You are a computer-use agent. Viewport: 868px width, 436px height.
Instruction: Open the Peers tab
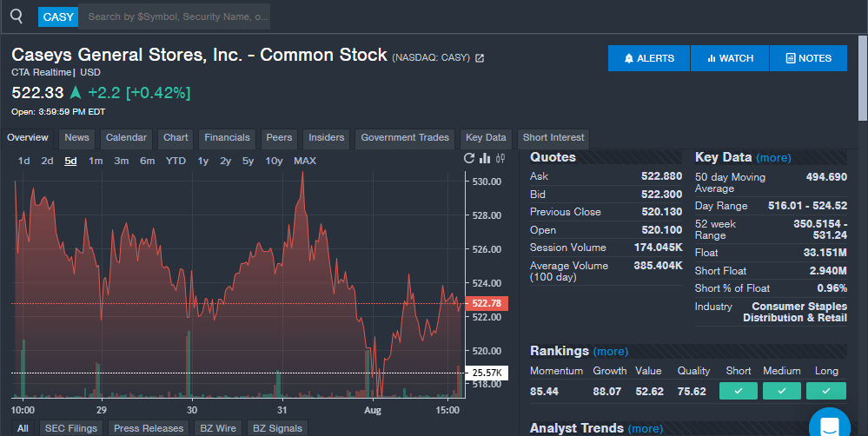(279, 138)
